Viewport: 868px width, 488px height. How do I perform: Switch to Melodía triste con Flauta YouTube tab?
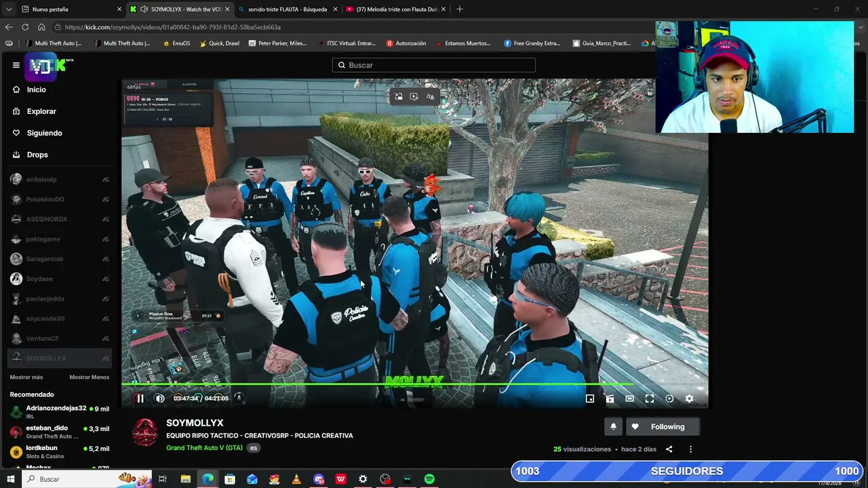tap(397, 9)
